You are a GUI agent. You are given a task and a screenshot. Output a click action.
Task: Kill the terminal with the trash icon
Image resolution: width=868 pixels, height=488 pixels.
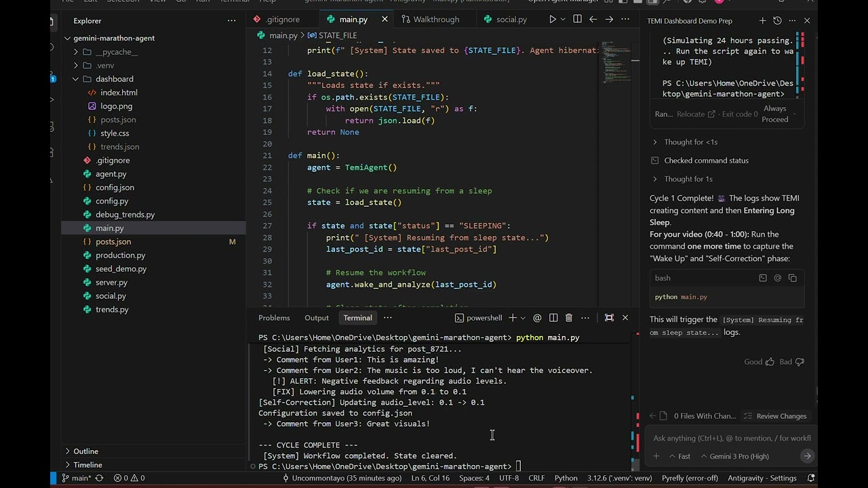pos(569,318)
